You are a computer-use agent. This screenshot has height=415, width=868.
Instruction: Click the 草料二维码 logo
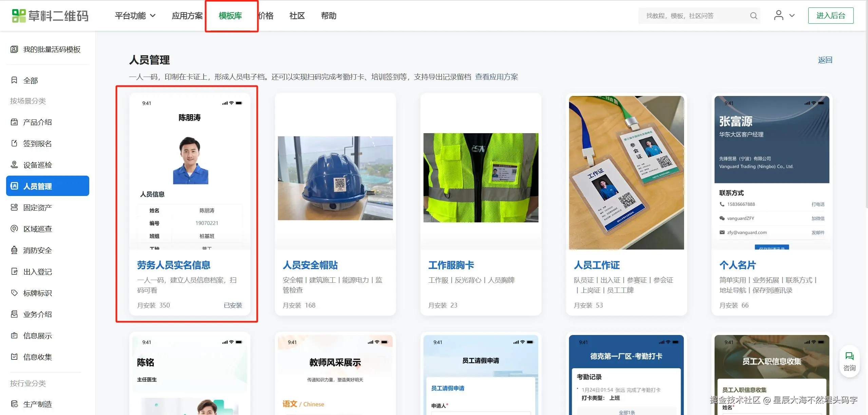(50, 16)
